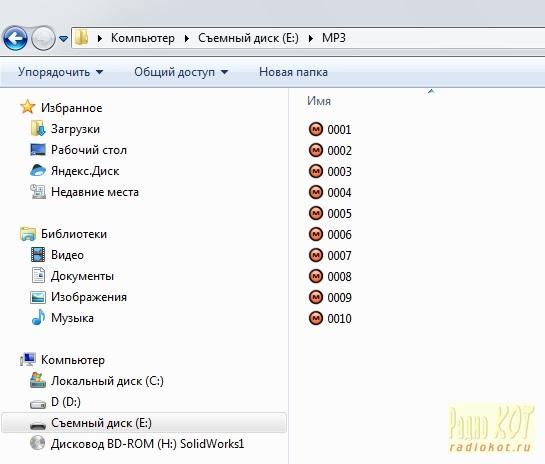Sort files by the Имя column header

pyautogui.click(x=319, y=101)
